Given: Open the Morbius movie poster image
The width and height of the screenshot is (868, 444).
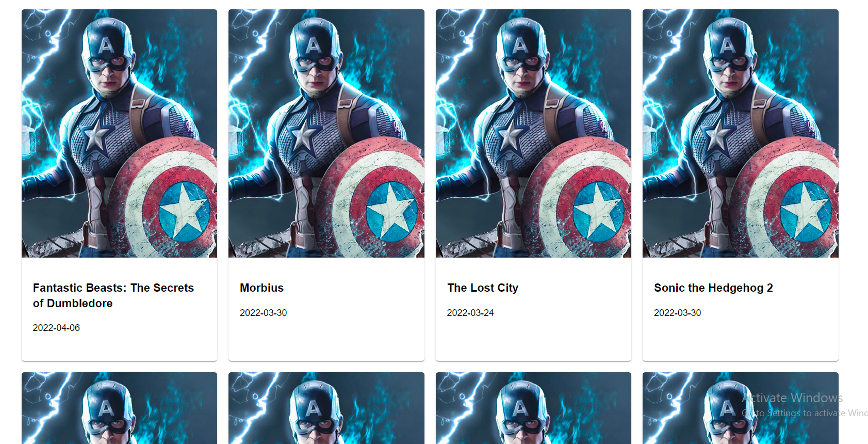Looking at the screenshot, I should click(x=326, y=133).
